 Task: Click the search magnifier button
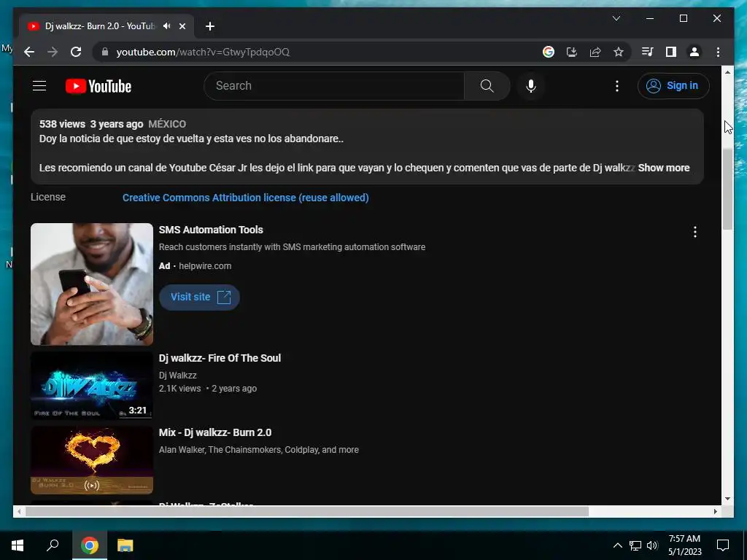(x=487, y=86)
